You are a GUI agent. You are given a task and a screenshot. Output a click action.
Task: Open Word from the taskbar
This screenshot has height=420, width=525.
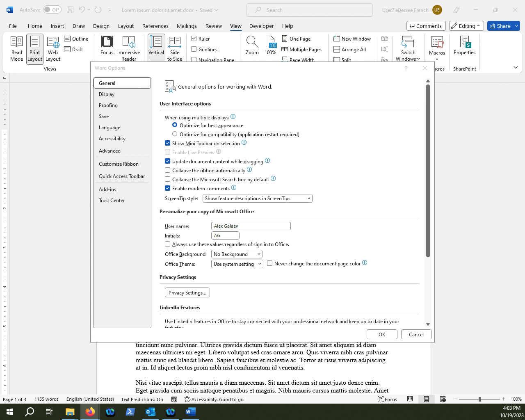[190, 411]
